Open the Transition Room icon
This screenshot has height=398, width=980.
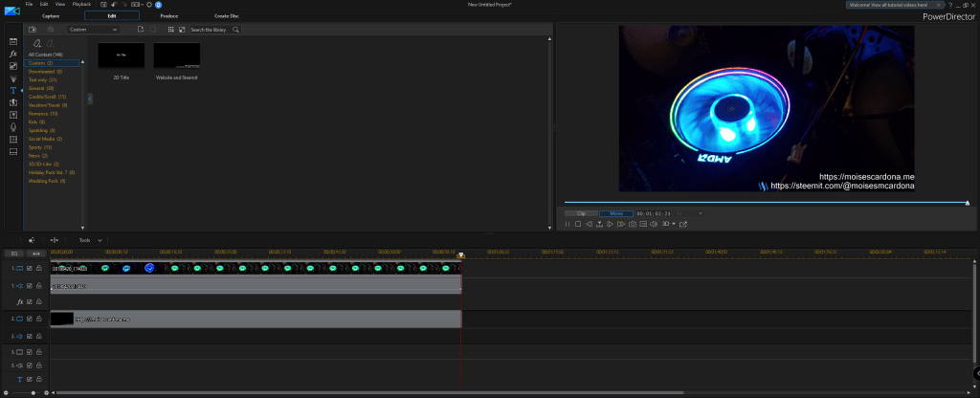click(13, 102)
